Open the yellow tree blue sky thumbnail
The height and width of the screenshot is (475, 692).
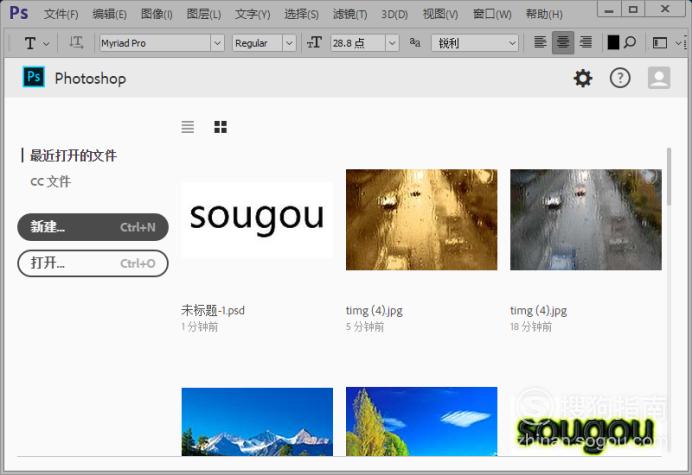(x=421, y=422)
